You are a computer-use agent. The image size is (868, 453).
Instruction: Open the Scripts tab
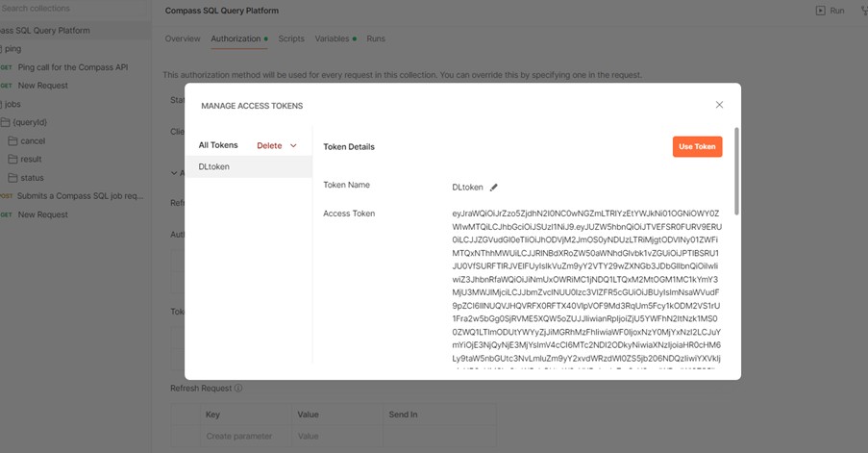[291, 39]
